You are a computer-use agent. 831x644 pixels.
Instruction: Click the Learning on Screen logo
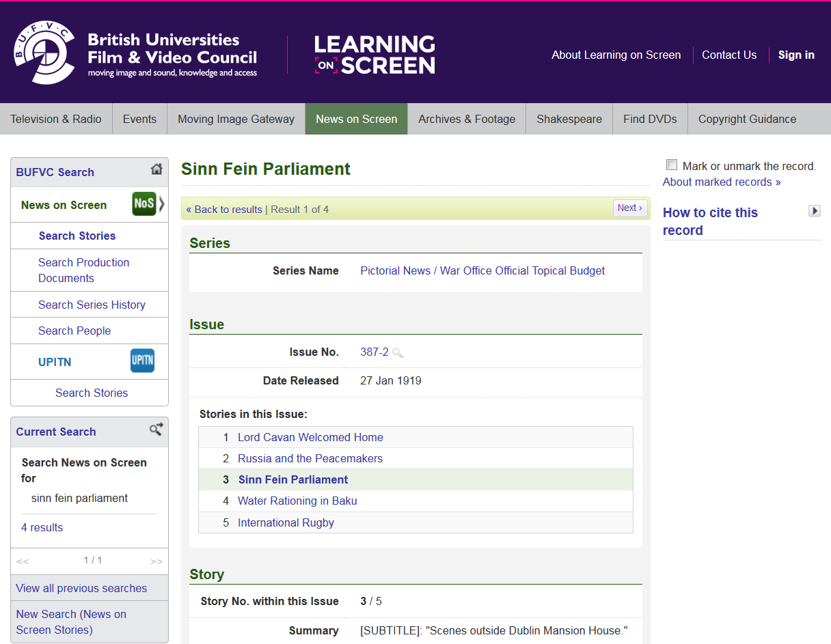pyautogui.click(x=374, y=55)
